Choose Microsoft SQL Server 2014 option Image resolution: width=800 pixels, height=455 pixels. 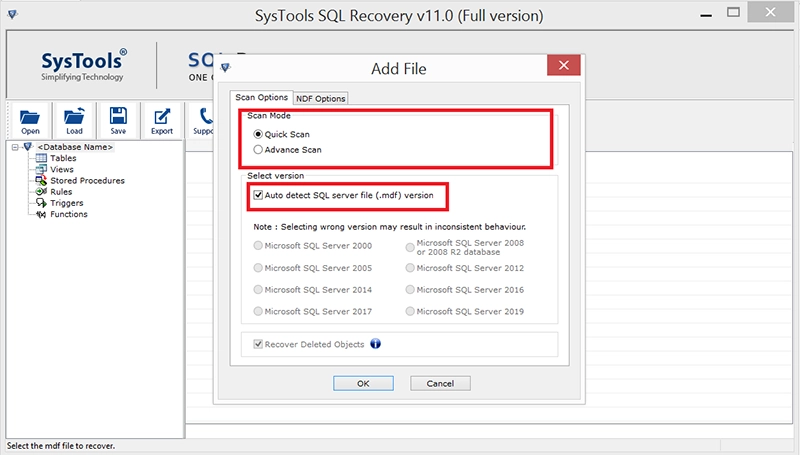pyautogui.click(x=258, y=290)
